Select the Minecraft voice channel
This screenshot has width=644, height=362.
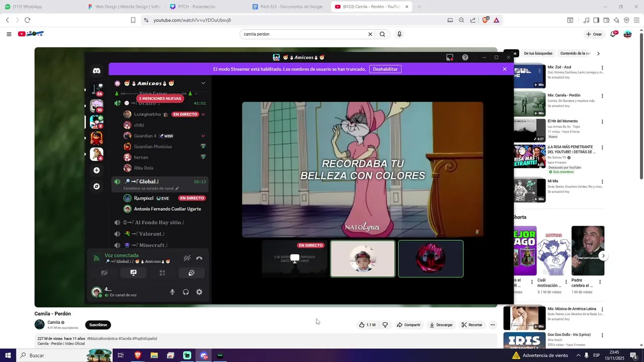click(160, 245)
